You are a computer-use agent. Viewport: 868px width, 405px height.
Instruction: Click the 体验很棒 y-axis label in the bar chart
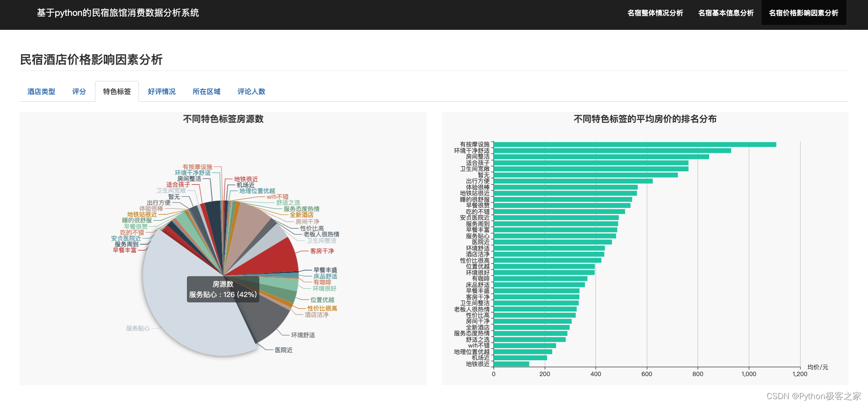(478, 187)
